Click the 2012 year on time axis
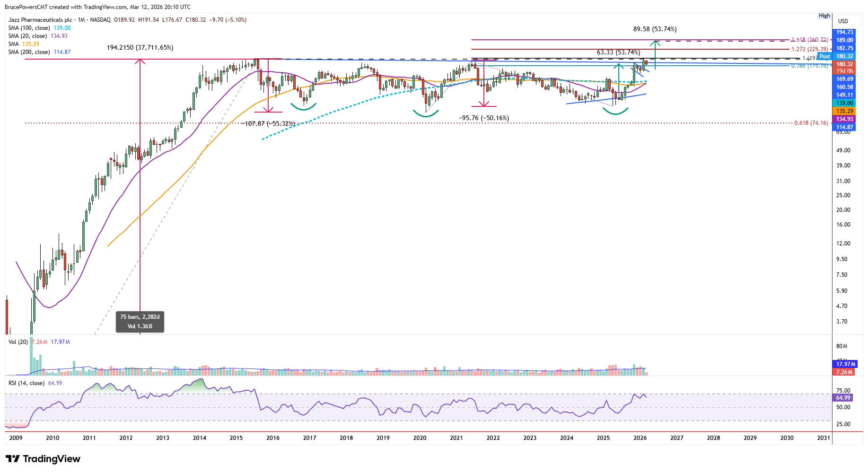The image size is (868, 473). pos(126,438)
